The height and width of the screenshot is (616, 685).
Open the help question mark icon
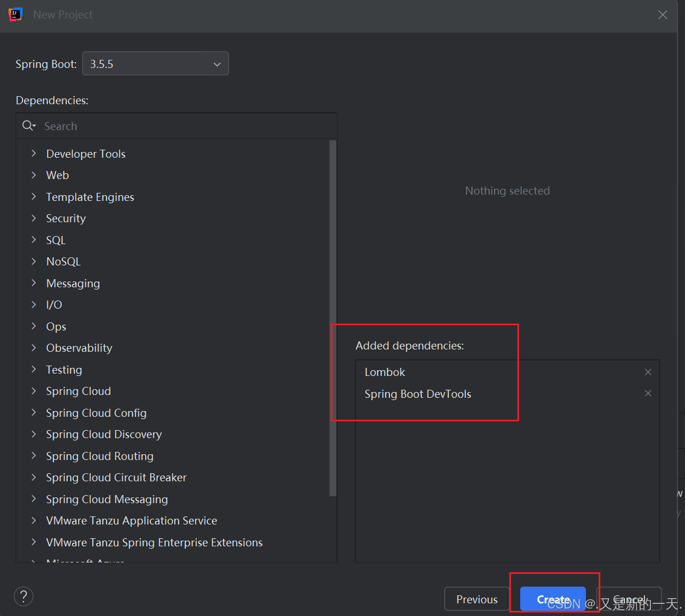24,596
